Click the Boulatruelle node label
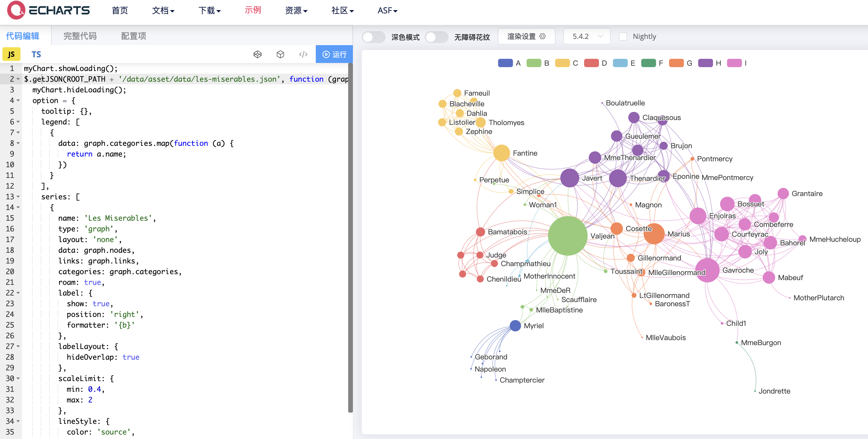 [625, 103]
